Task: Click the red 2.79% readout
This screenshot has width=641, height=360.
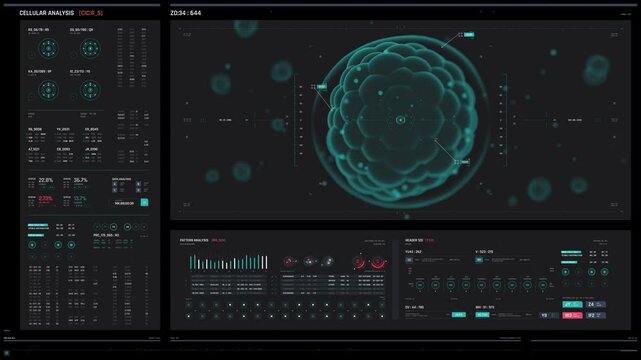Action: [x=45, y=199]
